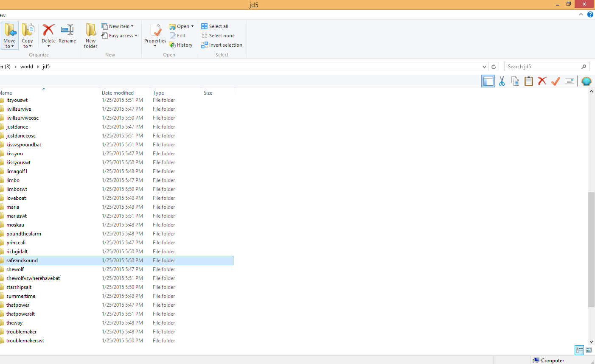The width and height of the screenshot is (595, 364).
Task: Click the Rename button in Organize group
Action: (x=67, y=34)
